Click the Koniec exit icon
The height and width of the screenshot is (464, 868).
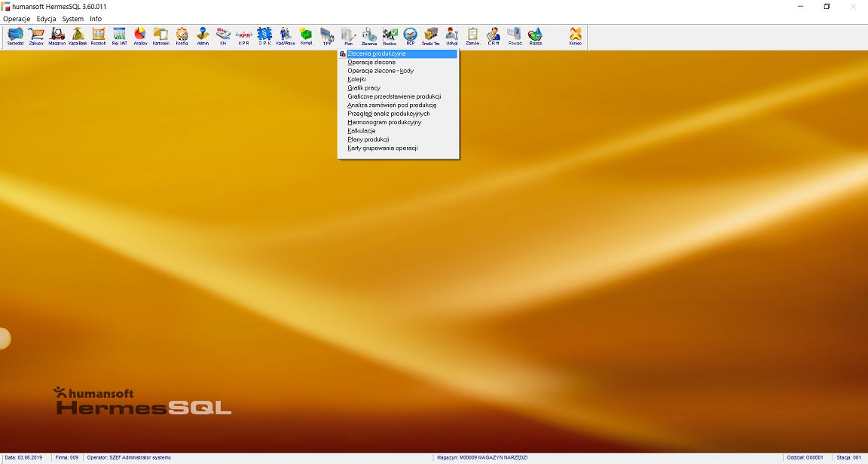coord(576,37)
